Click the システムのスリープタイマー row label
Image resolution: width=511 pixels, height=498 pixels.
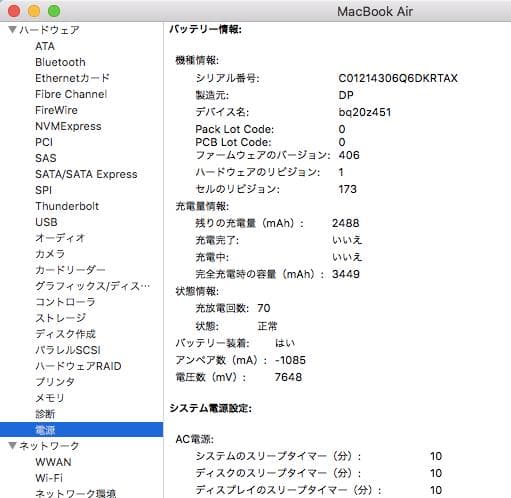tap(278, 456)
